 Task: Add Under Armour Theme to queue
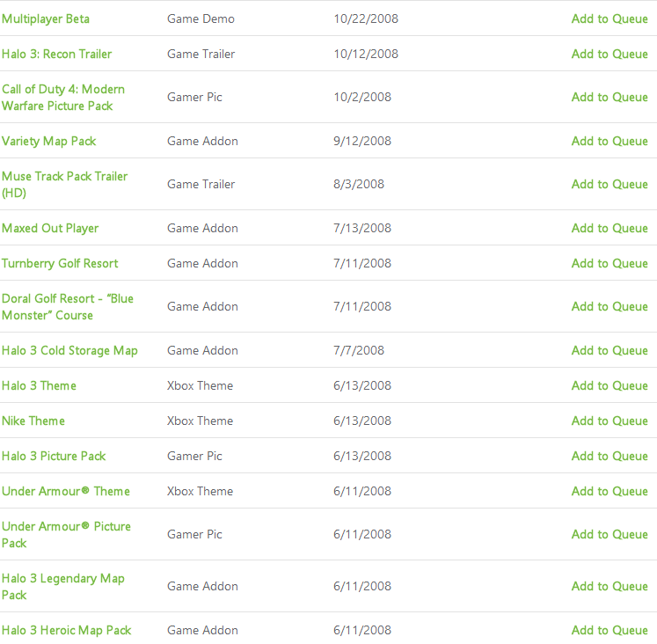tap(610, 492)
